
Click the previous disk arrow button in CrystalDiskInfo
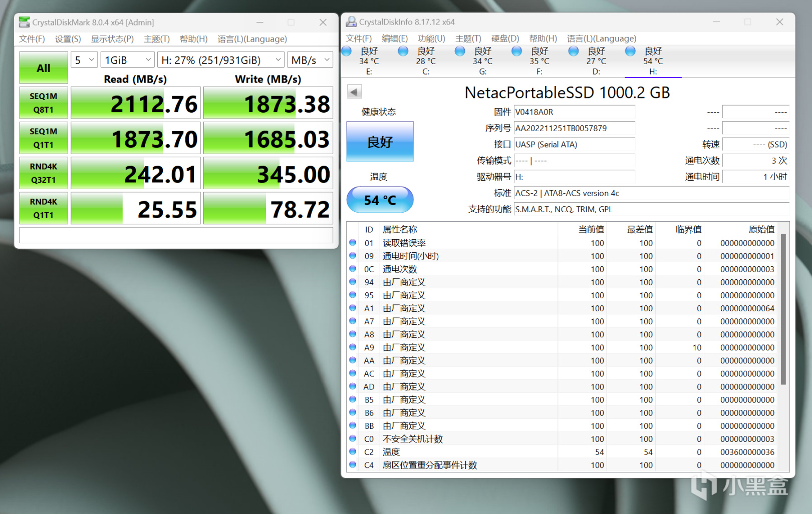click(x=354, y=92)
